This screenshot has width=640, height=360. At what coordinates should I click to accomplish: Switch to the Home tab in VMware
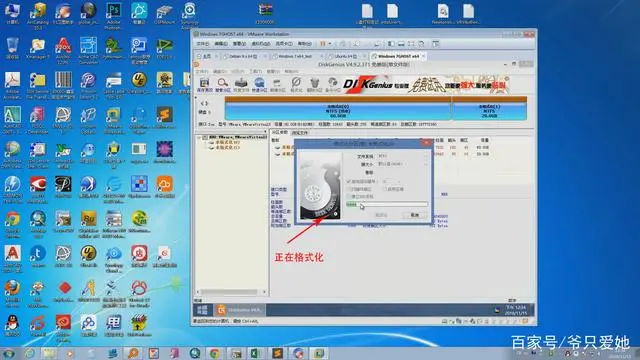click(207, 56)
